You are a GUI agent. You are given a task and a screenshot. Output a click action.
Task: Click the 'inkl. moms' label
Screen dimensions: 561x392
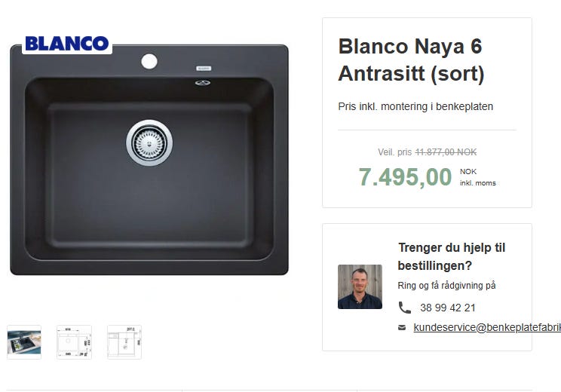[477, 183]
